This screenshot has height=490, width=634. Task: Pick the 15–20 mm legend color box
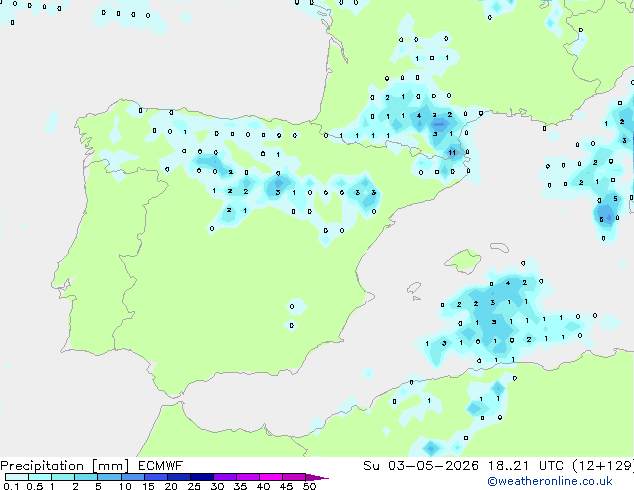155,477
